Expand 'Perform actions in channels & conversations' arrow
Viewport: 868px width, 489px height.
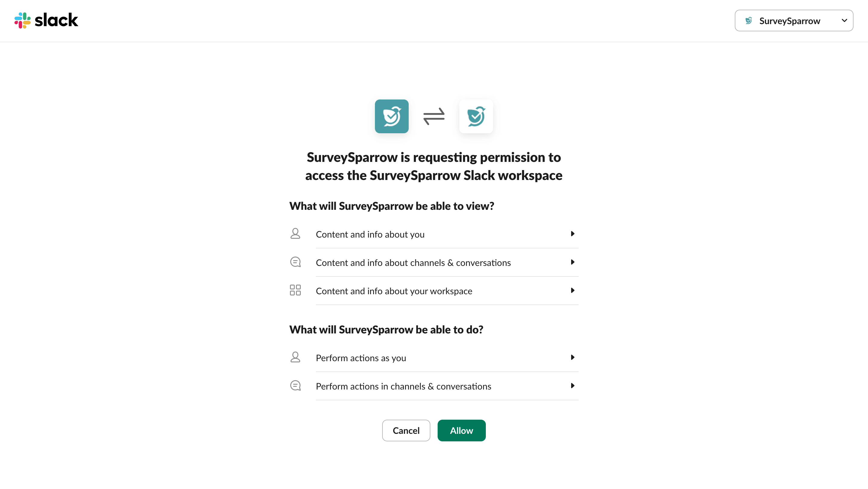573,386
